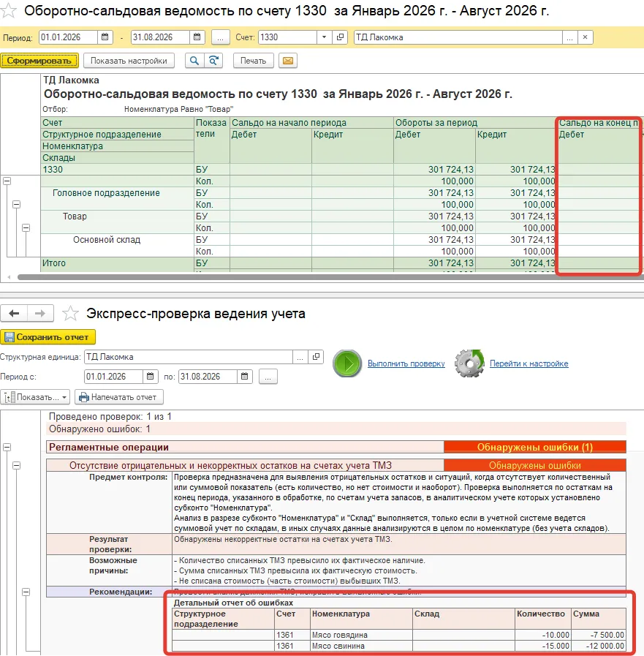This screenshot has height=656, width=644.
Task: Click Перейти к настройке link
Action: click(529, 363)
